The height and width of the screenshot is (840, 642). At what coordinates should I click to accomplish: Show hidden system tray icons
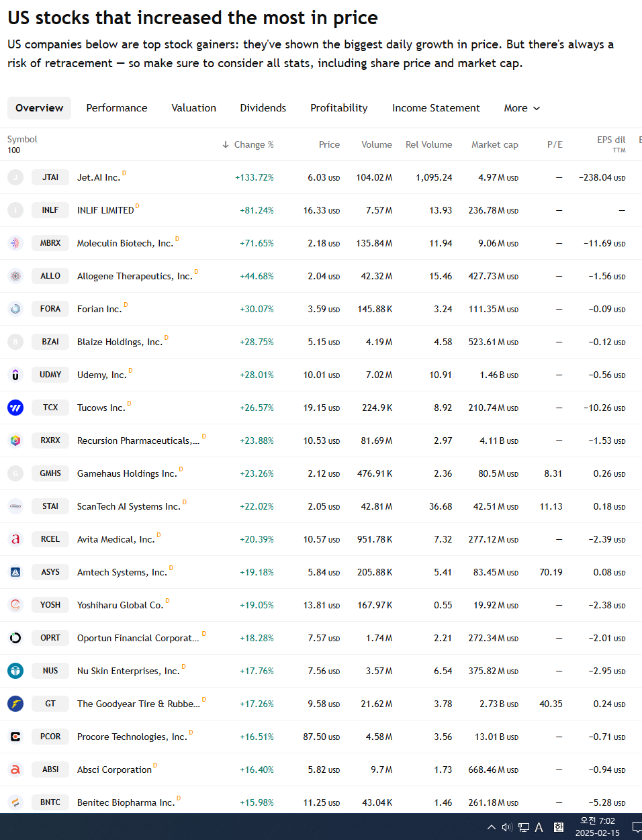point(492,827)
